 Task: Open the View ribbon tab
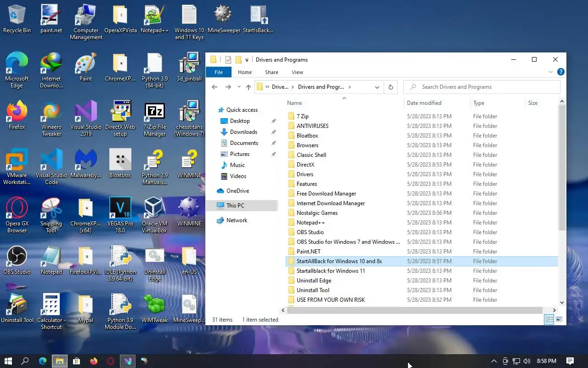[x=297, y=72]
